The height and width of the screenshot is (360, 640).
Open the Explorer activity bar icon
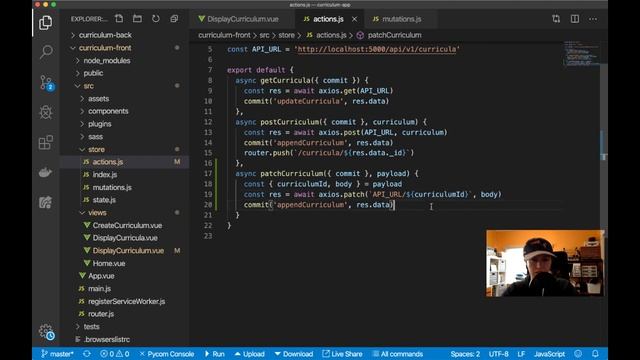pos(46,23)
